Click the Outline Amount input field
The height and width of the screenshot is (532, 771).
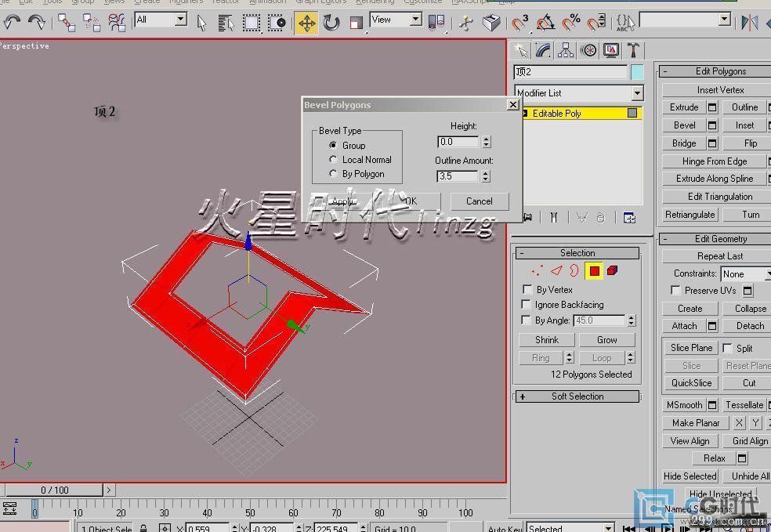[x=458, y=176]
